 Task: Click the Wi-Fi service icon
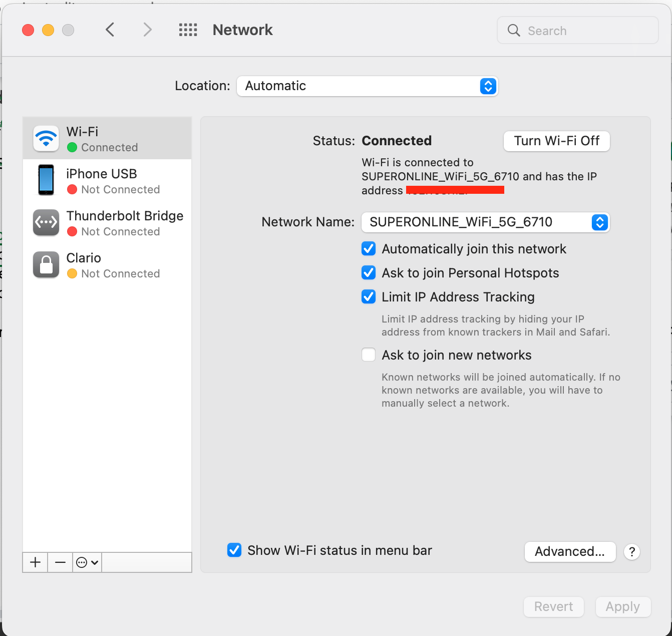coord(46,138)
